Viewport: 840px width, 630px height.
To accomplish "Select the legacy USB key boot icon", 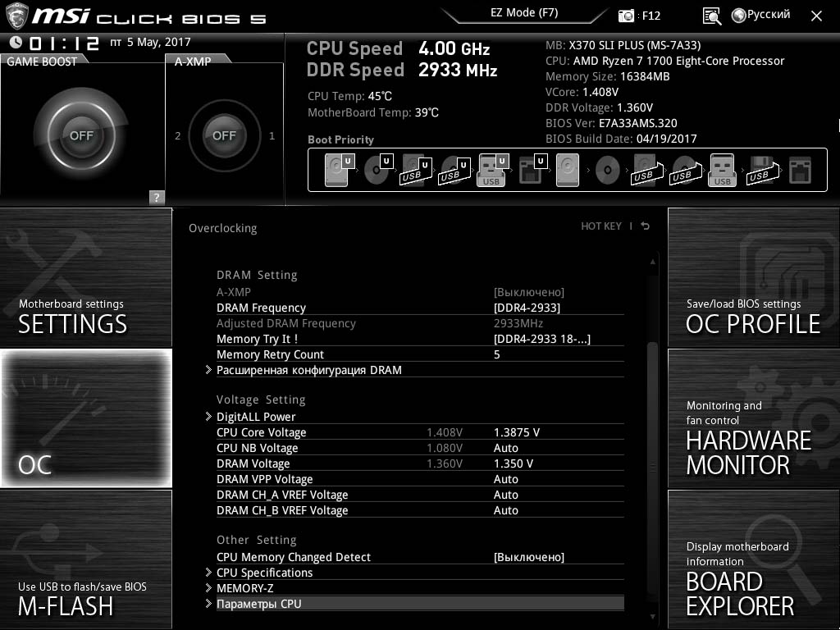I will point(722,170).
